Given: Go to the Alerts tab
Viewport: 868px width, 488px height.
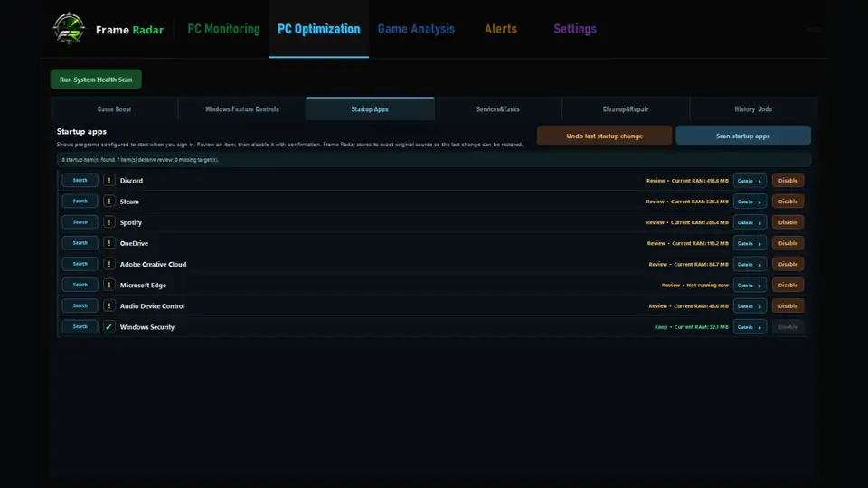Looking at the screenshot, I should coord(500,29).
